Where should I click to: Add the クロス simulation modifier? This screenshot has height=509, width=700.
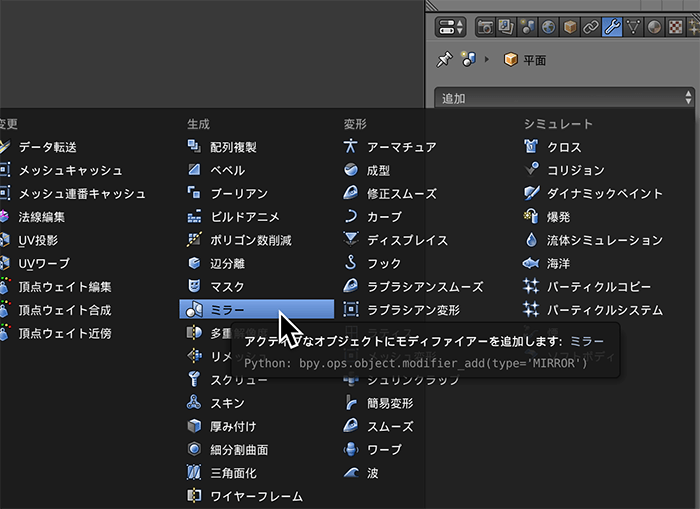point(564,147)
